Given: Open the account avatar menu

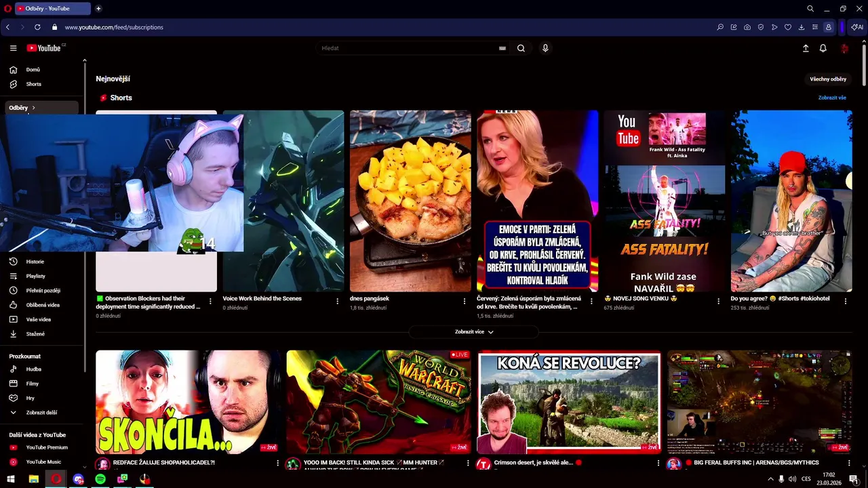Looking at the screenshot, I should [x=844, y=48].
